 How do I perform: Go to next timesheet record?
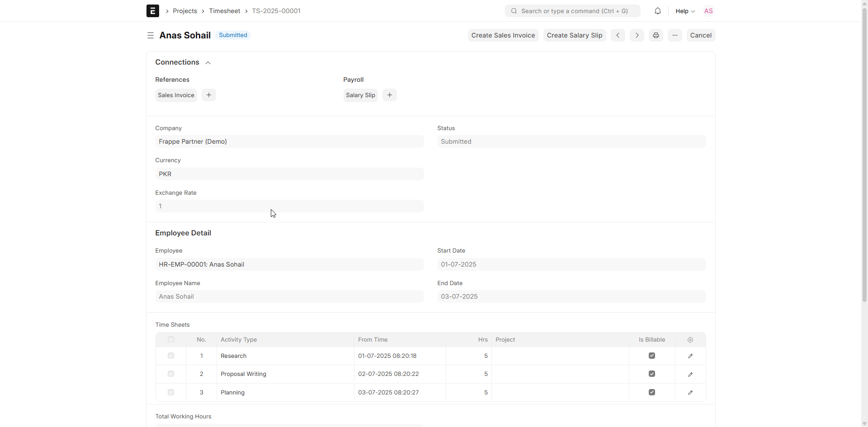[637, 35]
